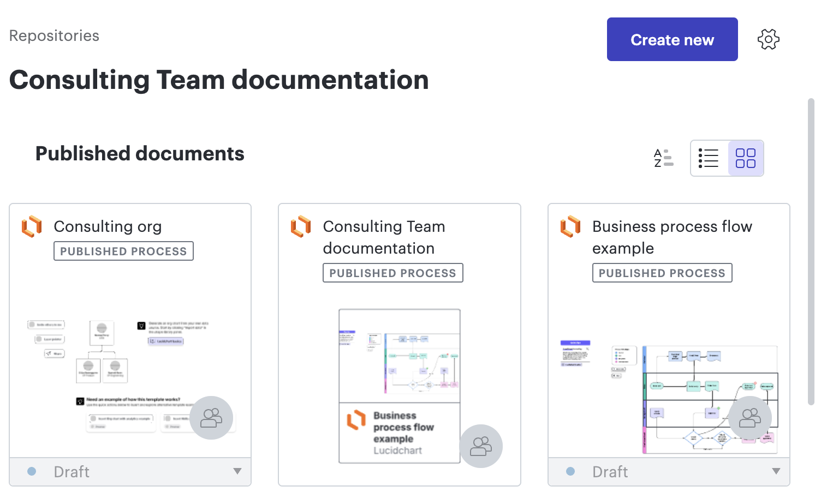This screenshot has height=504, width=821.
Task: Open the Repositories breadcrumb
Action: pos(54,35)
